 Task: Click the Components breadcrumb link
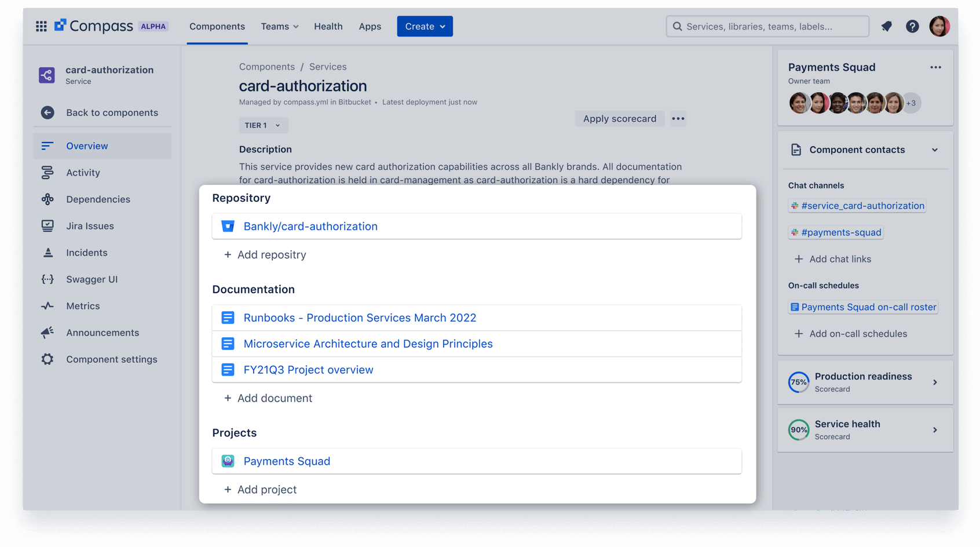point(267,67)
